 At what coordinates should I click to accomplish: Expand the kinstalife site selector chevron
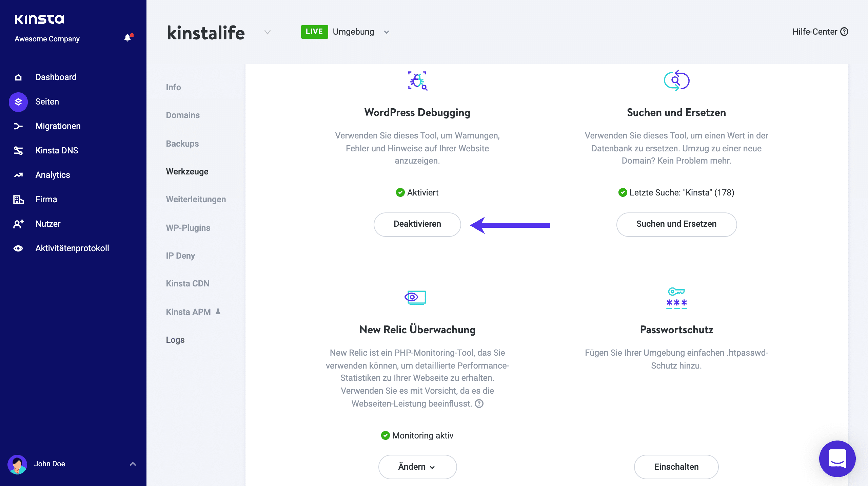click(268, 32)
